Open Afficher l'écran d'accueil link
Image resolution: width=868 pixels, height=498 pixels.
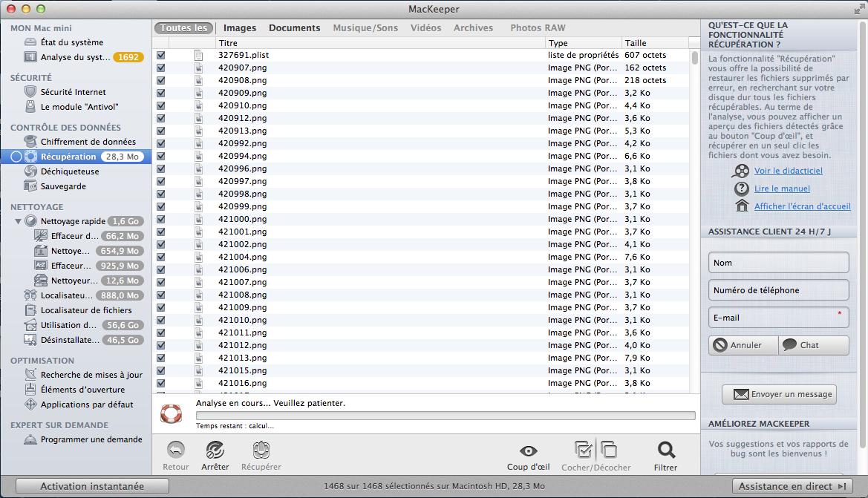tap(802, 206)
